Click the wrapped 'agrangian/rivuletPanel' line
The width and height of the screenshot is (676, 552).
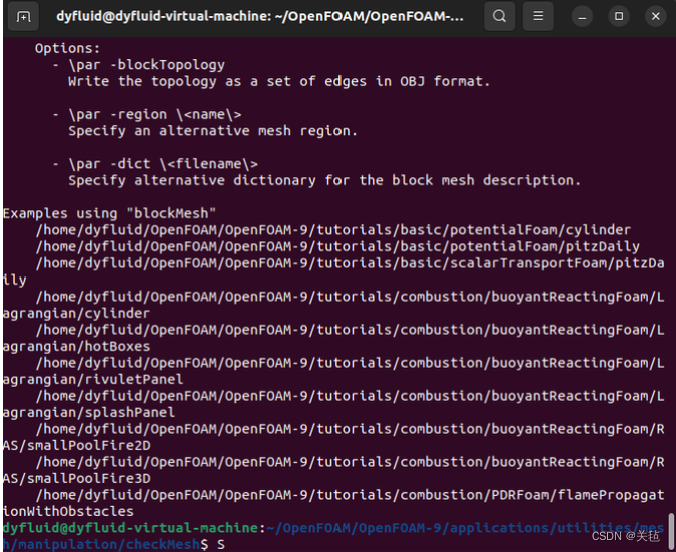[x=93, y=380]
